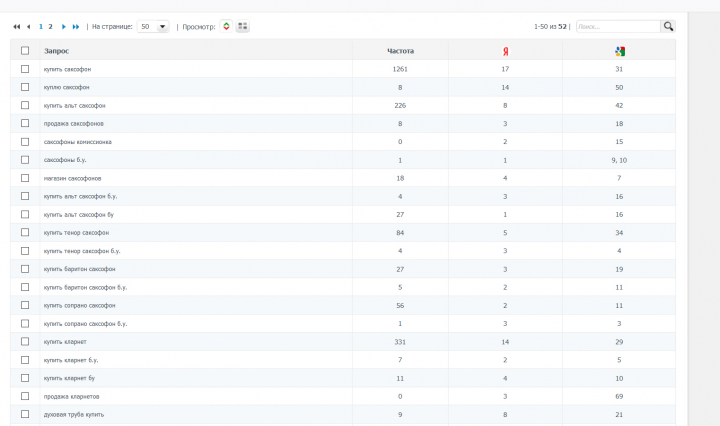Click query text 'купить баритон саксофон б.у.'
720x426 pixels.
coord(85,287)
